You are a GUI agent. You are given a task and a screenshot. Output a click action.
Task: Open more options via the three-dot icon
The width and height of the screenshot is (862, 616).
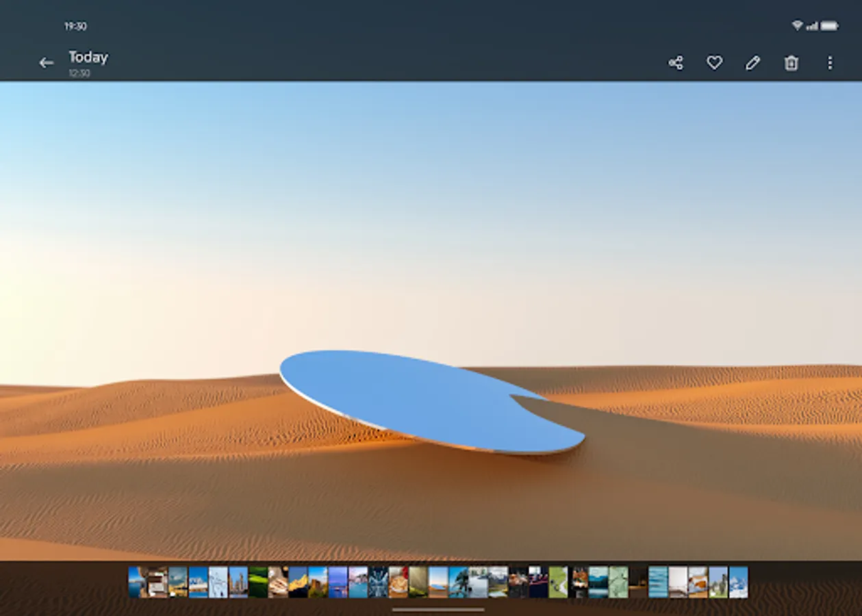point(830,63)
